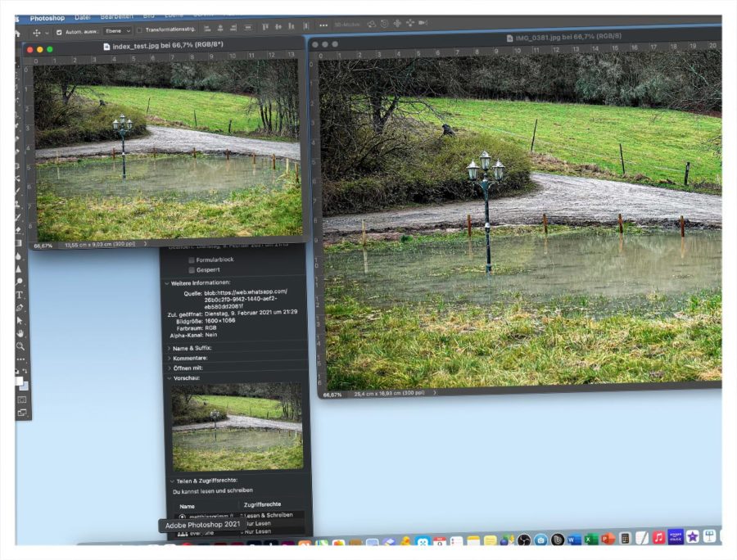Image resolution: width=737 pixels, height=560 pixels.
Task: Select the Clone Stamp tool
Action: pyautogui.click(x=18, y=205)
